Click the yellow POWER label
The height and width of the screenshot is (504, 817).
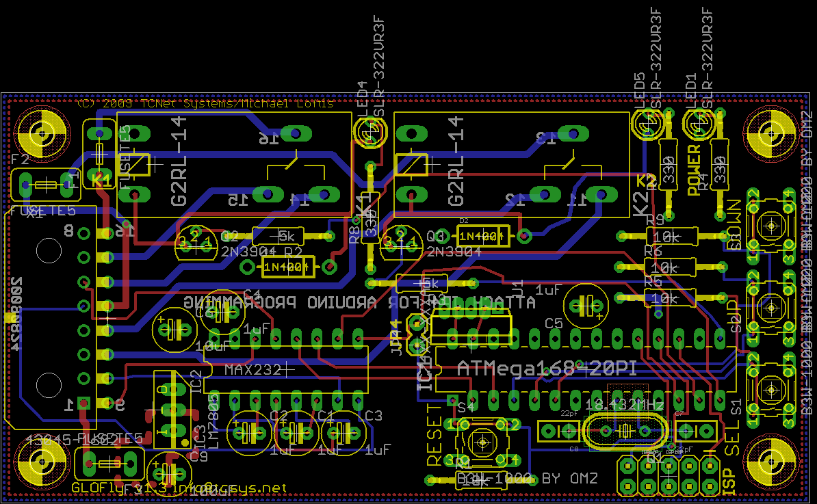click(x=694, y=170)
